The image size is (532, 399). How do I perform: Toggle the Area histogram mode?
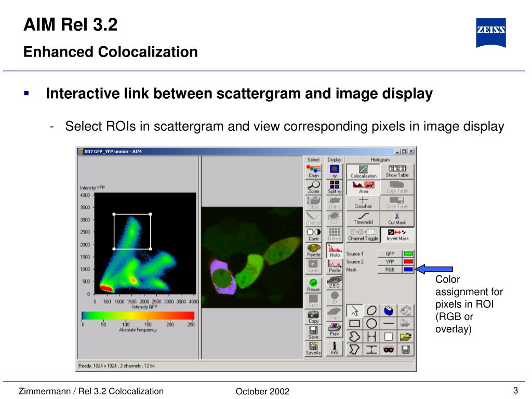click(x=363, y=187)
